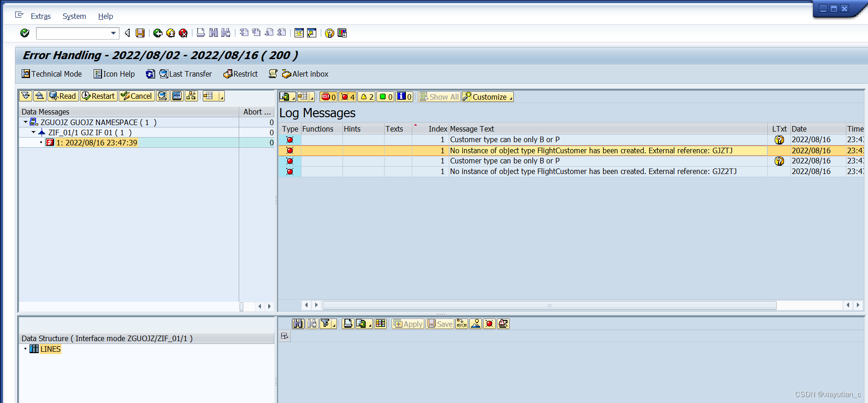Select the row with external reference GJZ2TJ

tap(571, 171)
